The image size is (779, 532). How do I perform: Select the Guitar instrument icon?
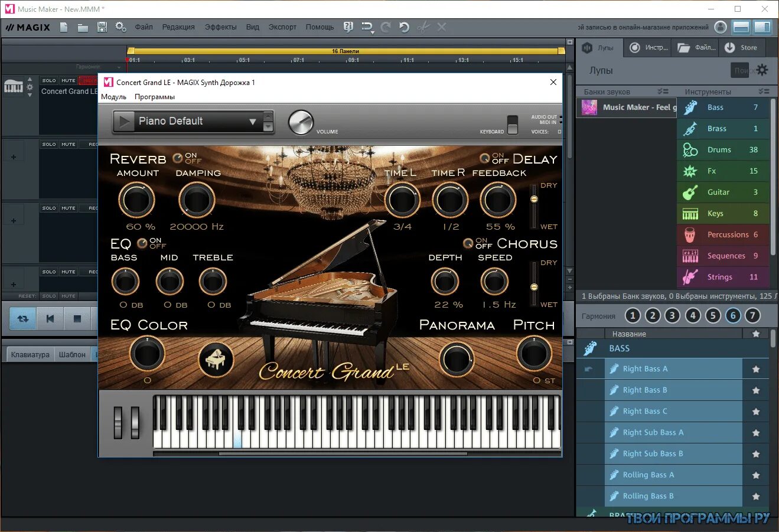pos(690,192)
